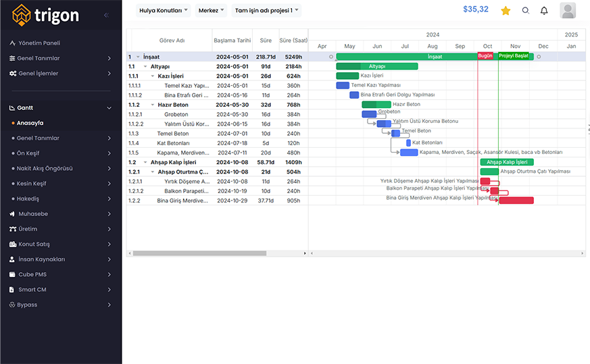The image size is (590, 364).
Task: Open Ön Keşif submenu item
Action: [28, 153]
